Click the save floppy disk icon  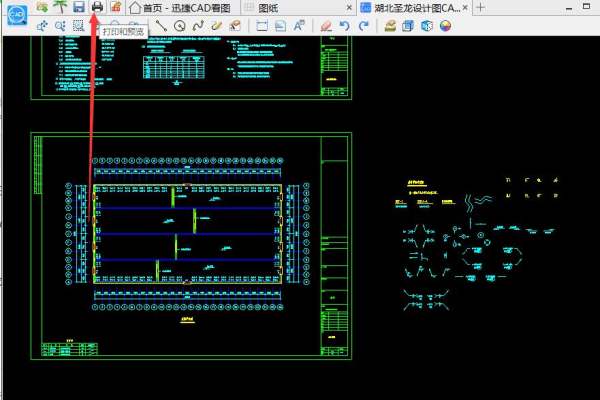point(79,7)
